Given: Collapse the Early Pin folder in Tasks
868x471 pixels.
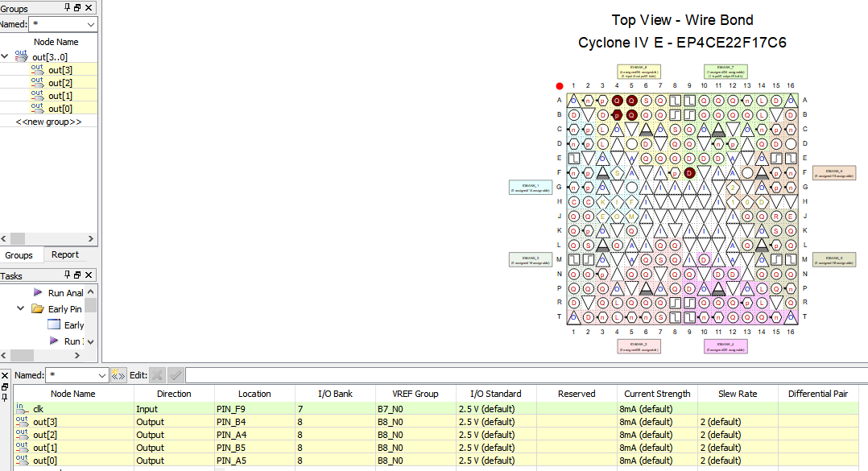Looking at the screenshot, I should [x=20, y=308].
